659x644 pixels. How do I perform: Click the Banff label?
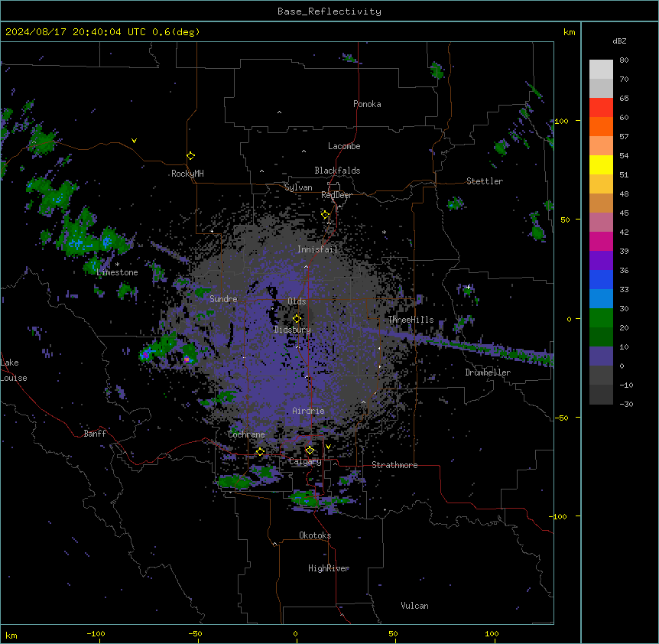point(95,434)
